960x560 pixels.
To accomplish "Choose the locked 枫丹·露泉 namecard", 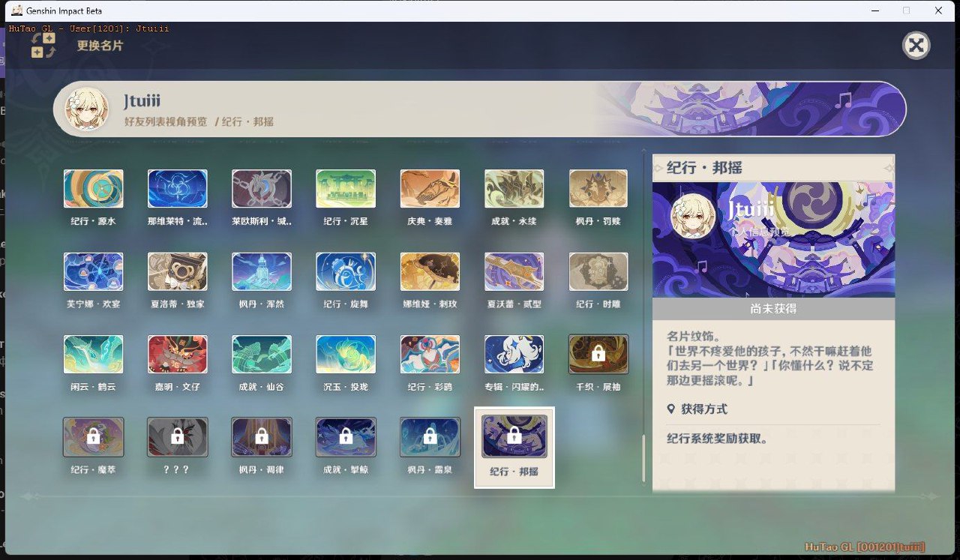I will coord(430,436).
